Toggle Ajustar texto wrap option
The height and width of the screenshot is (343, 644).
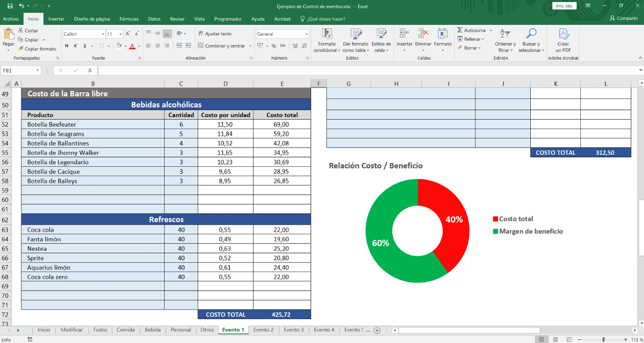click(215, 34)
